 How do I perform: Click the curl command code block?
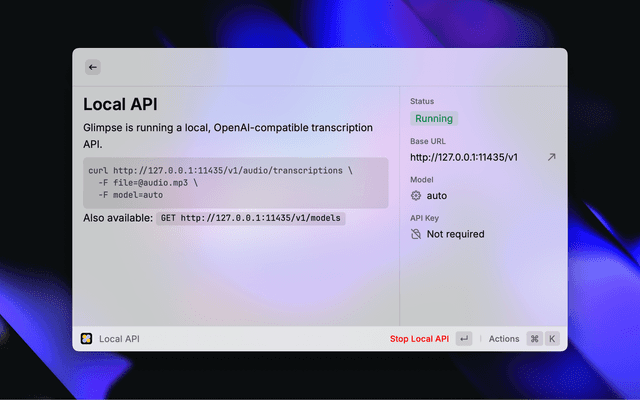236,183
